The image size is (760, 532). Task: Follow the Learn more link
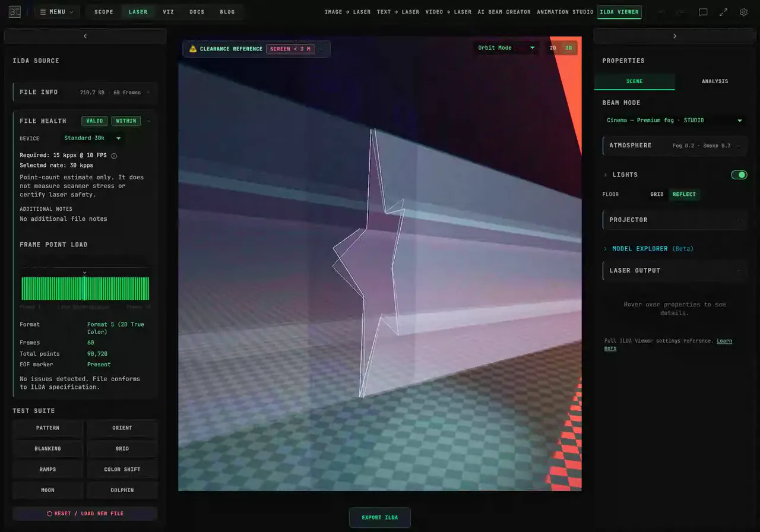pyautogui.click(x=668, y=344)
